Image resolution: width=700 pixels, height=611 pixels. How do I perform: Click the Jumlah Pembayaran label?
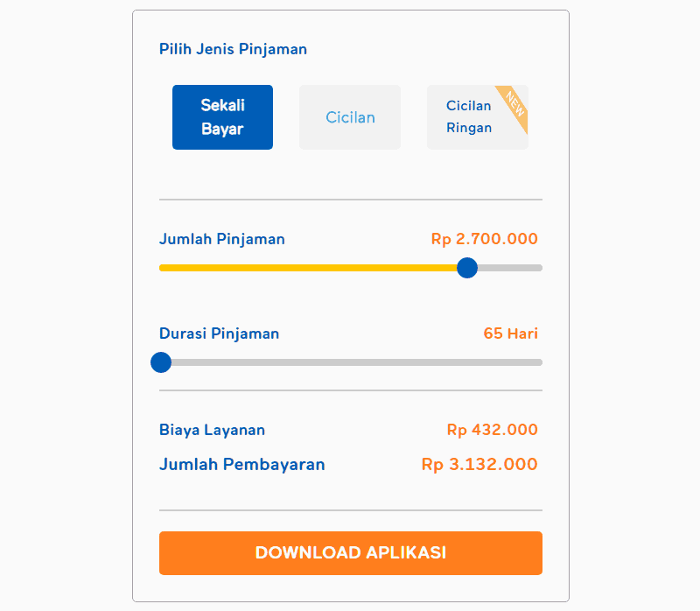coord(242,464)
